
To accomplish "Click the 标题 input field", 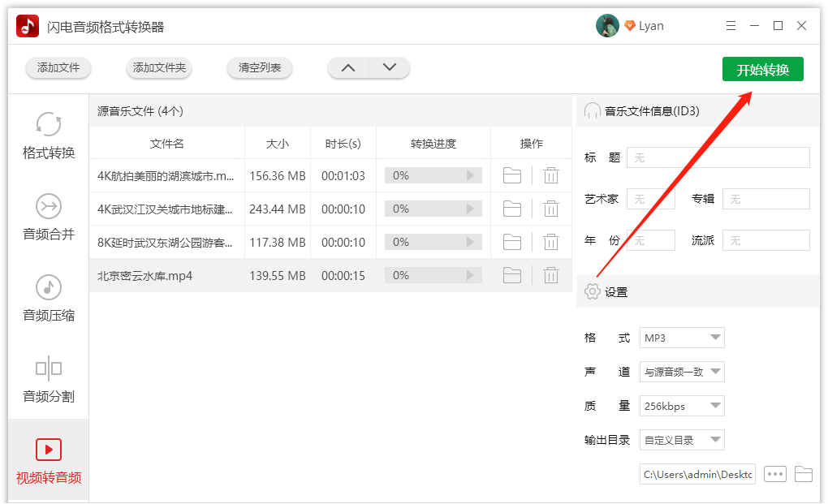I will pyautogui.click(x=718, y=157).
